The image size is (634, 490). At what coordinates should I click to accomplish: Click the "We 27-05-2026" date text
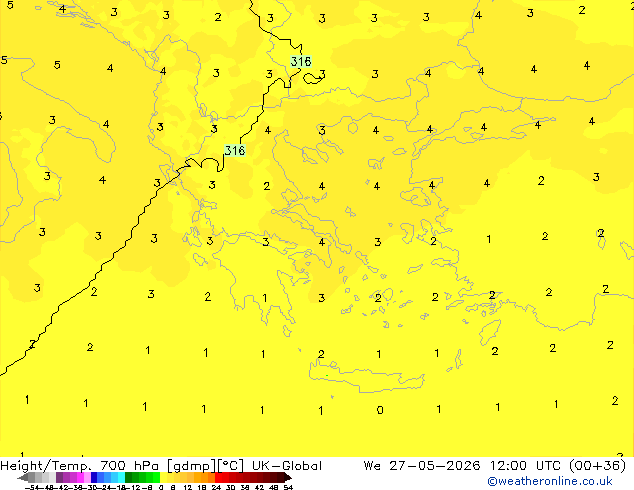(422, 466)
